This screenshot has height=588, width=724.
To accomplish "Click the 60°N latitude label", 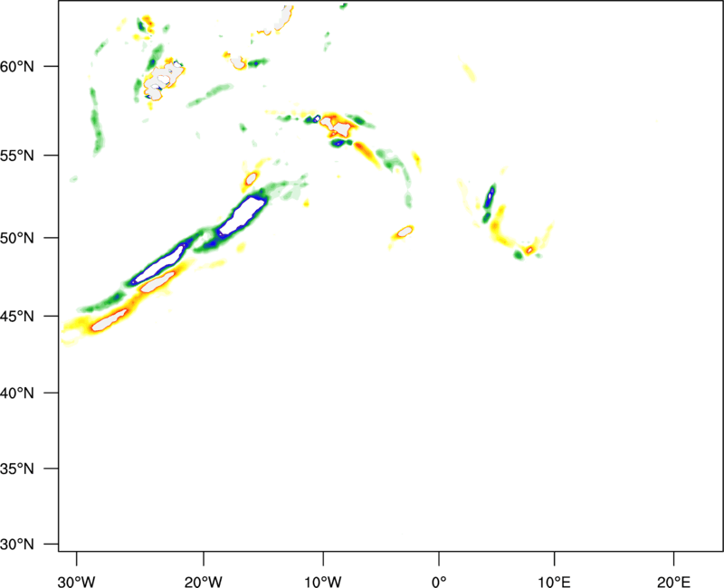I will click(17, 67).
